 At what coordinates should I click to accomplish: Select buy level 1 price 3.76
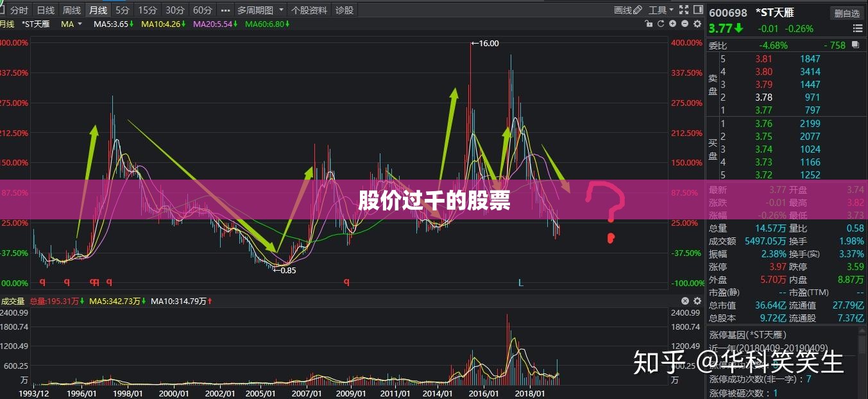[763, 123]
